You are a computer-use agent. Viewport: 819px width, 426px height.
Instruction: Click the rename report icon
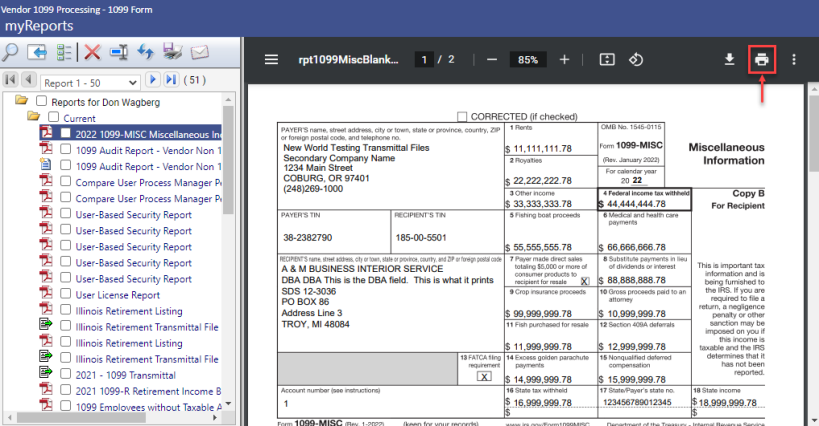tap(119, 52)
